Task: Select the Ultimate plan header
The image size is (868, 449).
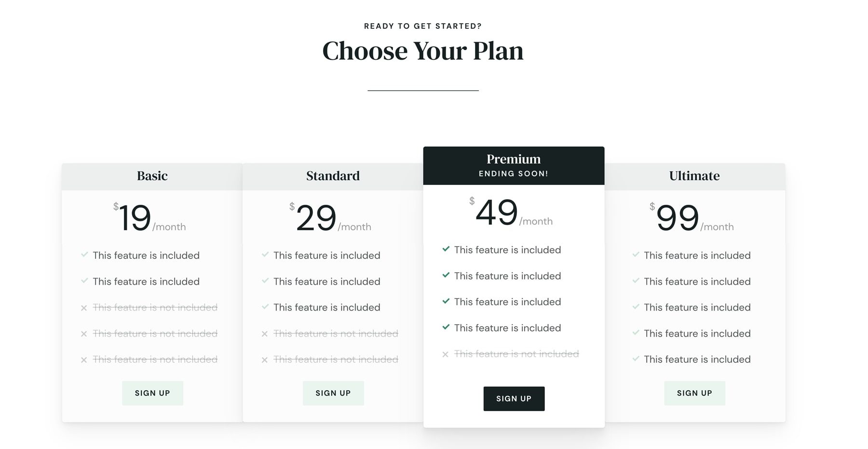Action: pyautogui.click(x=694, y=176)
